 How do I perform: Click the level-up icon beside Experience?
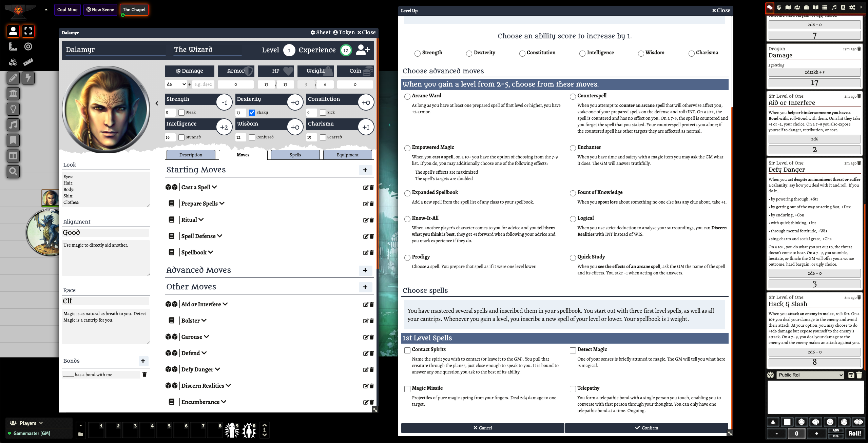(x=363, y=50)
